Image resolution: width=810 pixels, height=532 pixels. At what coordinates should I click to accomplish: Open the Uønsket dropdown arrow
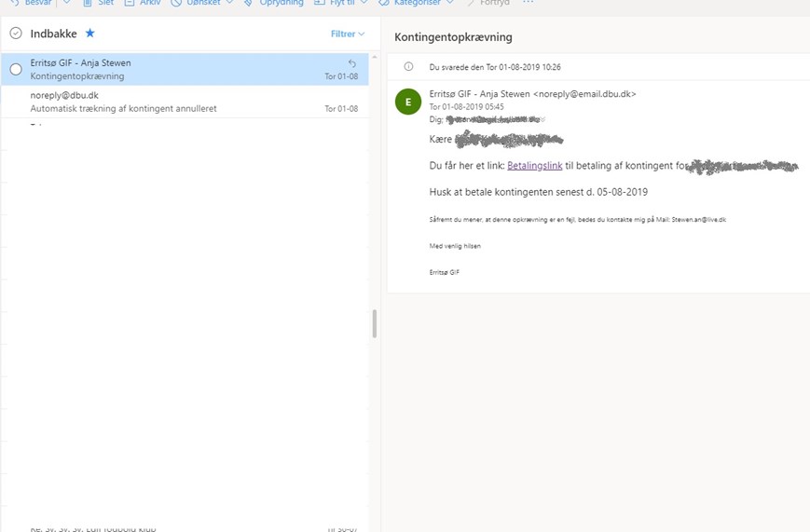click(230, 3)
